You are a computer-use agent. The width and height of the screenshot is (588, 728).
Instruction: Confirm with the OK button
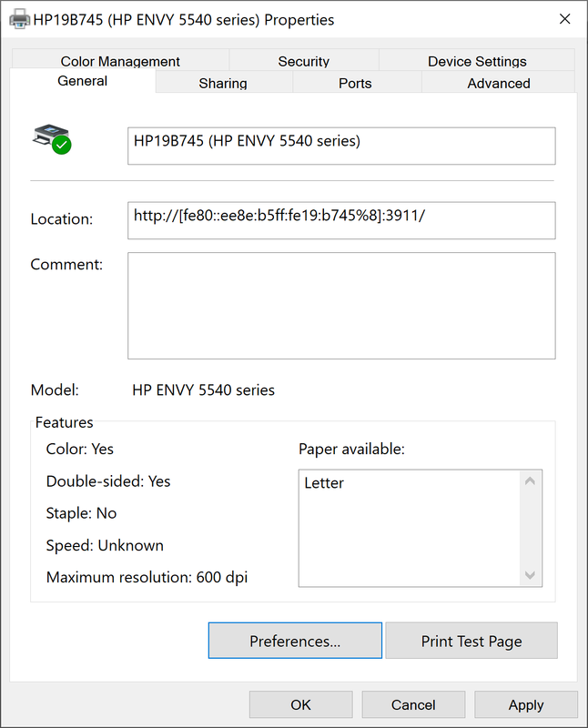[x=300, y=705]
